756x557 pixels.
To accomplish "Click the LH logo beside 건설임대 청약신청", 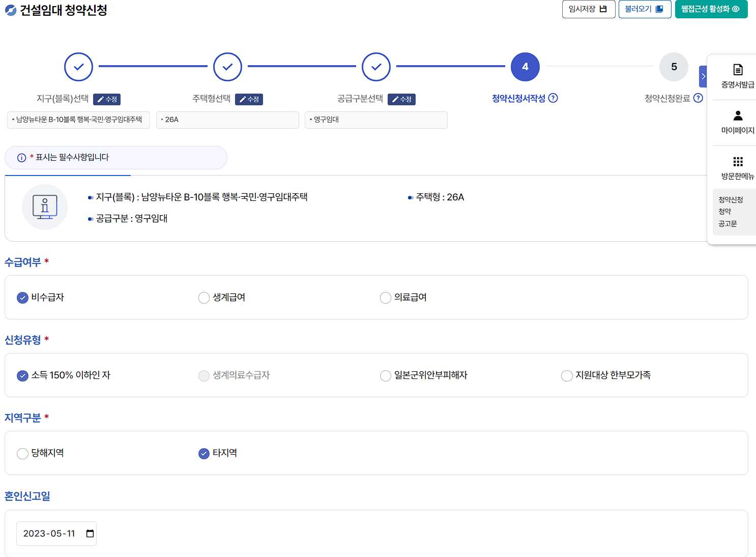I will [11, 10].
